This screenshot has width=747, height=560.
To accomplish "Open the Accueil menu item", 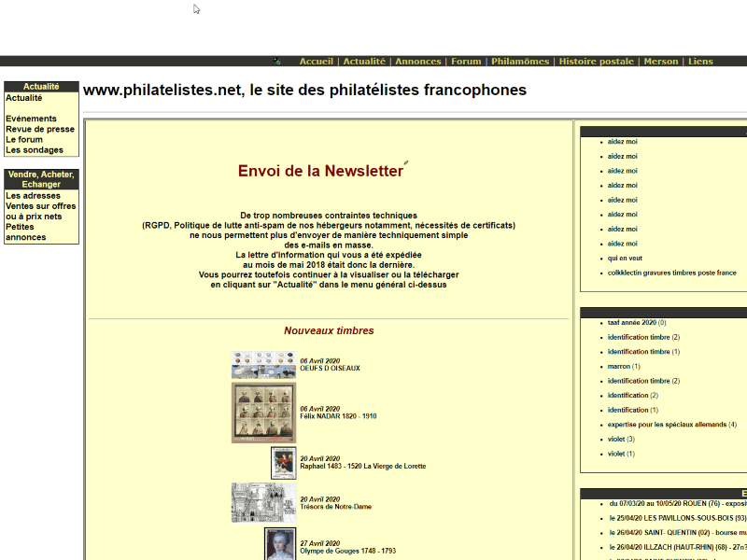I will 317,62.
